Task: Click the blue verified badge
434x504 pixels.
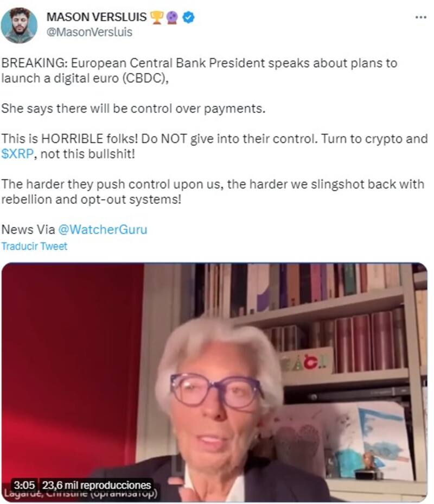Action: pyautogui.click(x=188, y=17)
